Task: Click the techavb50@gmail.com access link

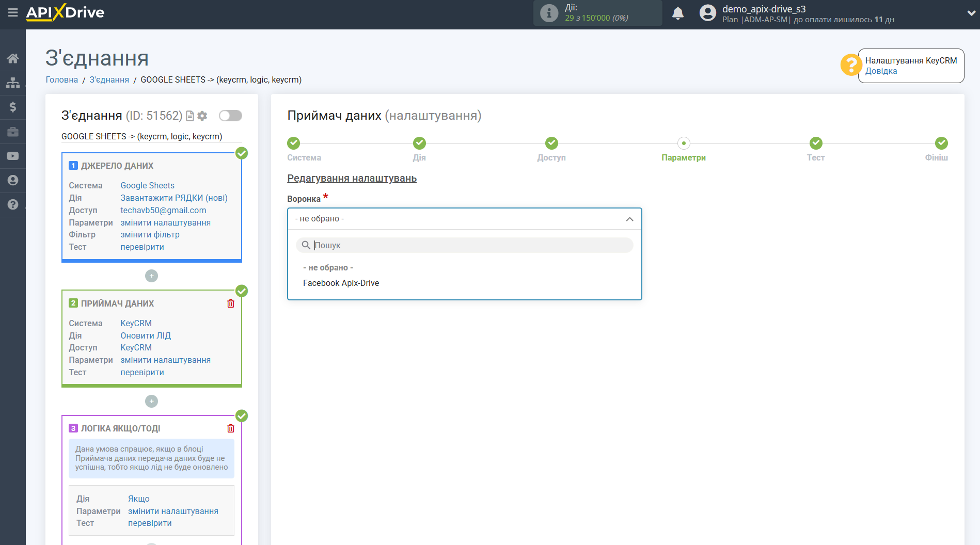Action: (x=163, y=210)
